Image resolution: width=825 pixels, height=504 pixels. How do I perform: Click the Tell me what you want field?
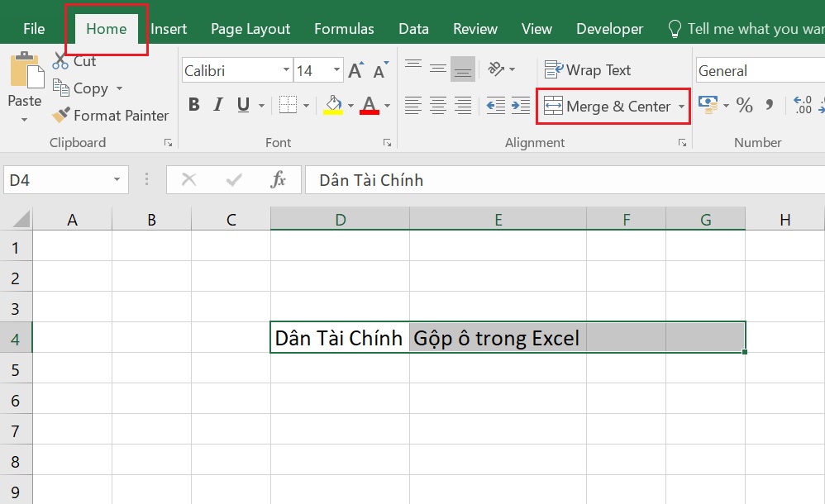coord(756,29)
